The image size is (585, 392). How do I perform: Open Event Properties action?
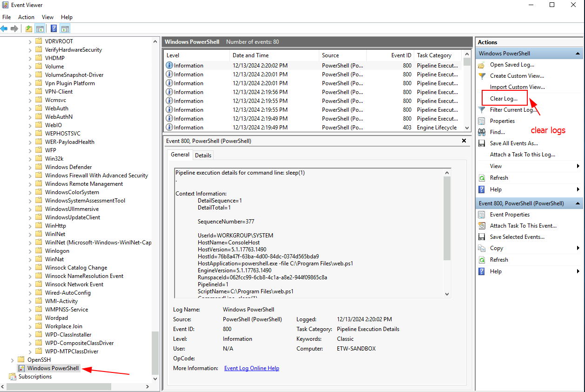coord(510,215)
